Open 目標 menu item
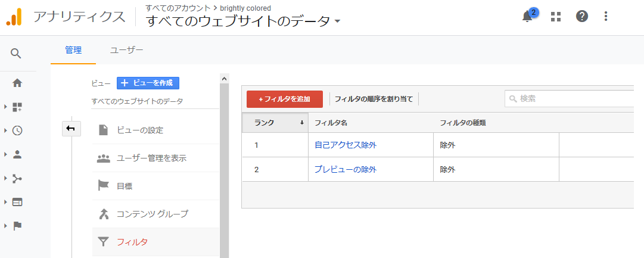This screenshot has height=258, width=644. click(x=155, y=186)
